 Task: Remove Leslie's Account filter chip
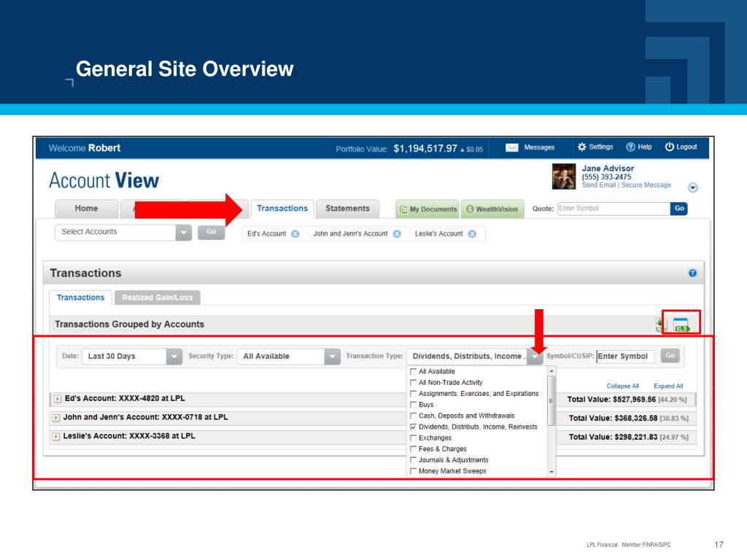[472, 234]
